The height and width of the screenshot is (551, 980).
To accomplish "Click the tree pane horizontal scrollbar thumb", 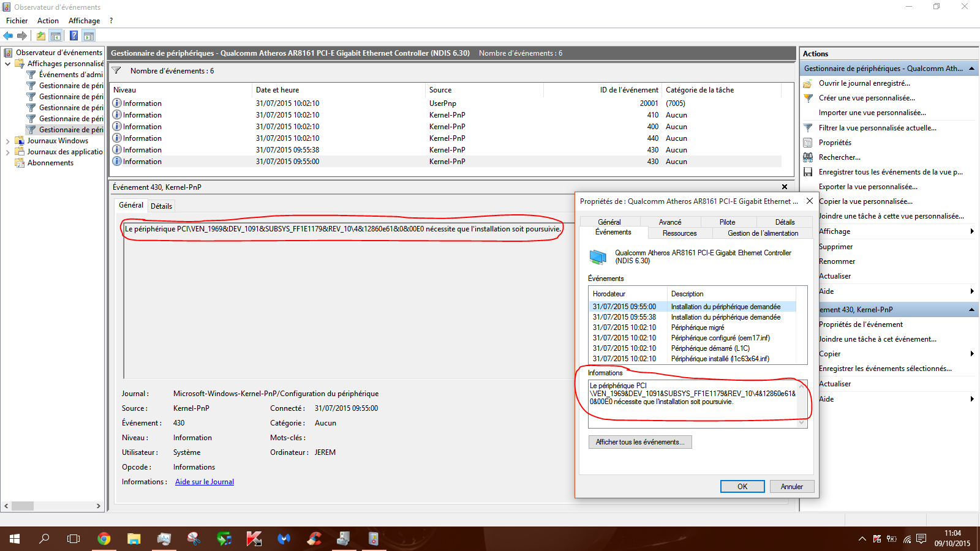I will click(23, 506).
